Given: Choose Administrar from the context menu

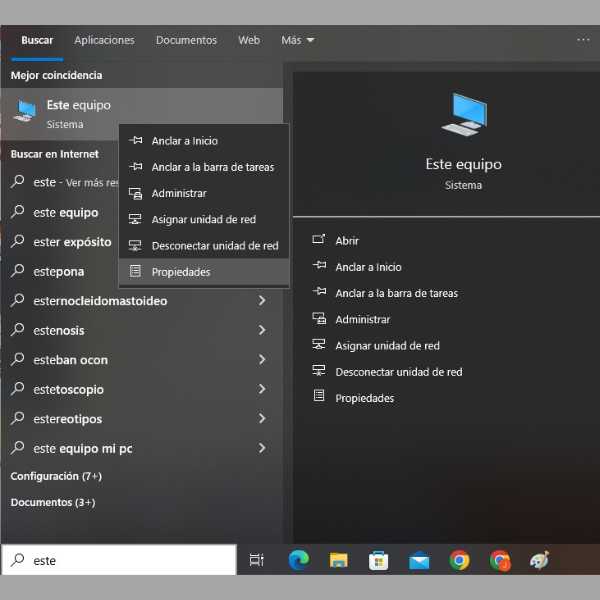Looking at the screenshot, I should [179, 193].
